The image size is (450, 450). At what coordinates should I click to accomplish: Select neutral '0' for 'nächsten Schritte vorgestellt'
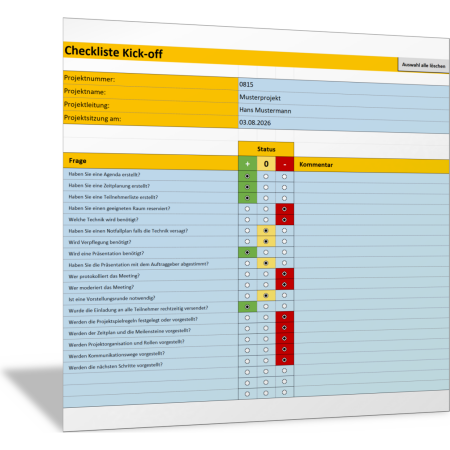266,361
